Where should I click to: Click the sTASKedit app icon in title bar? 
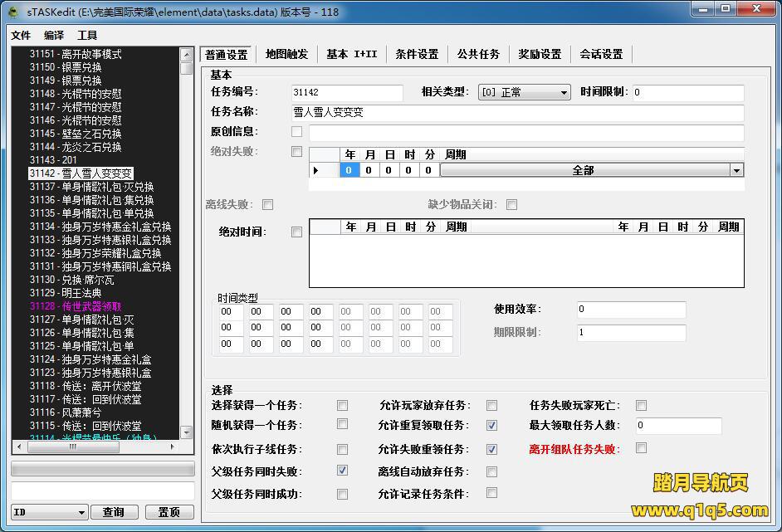[x=13, y=12]
